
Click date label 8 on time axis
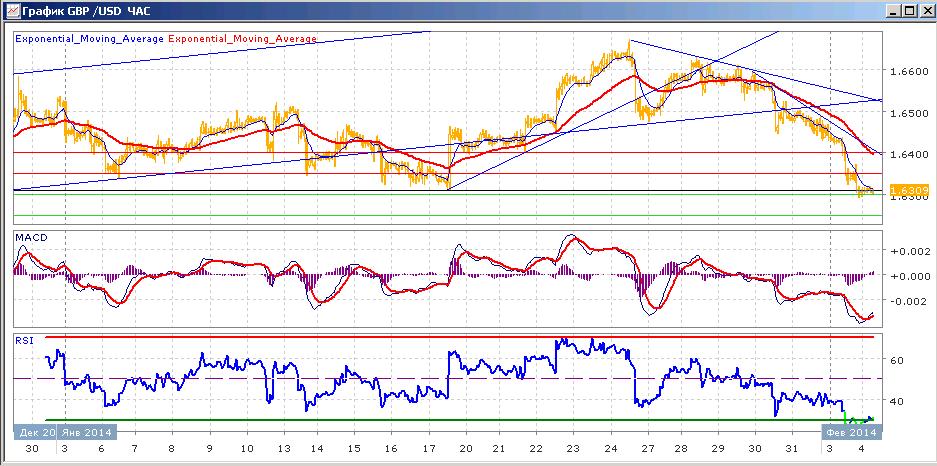pos(172,449)
